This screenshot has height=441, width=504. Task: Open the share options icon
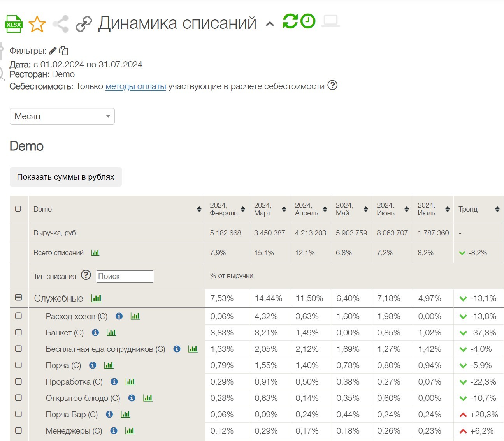coord(60,24)
